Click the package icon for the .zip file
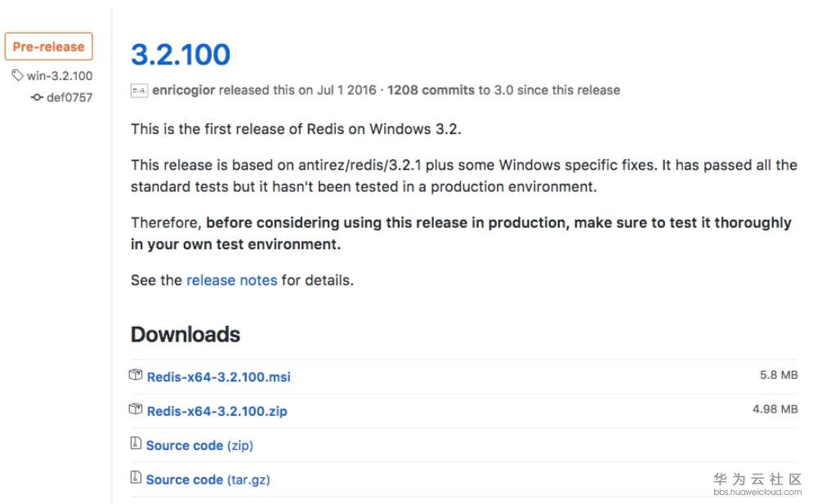This screenshot has height=504, width=813. 136,409
